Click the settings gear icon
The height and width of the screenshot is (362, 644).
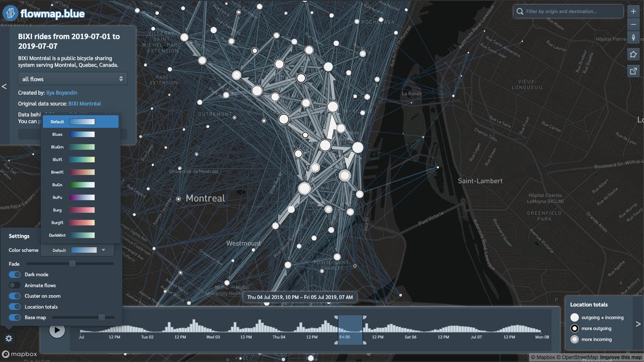(x=9, y=338)
